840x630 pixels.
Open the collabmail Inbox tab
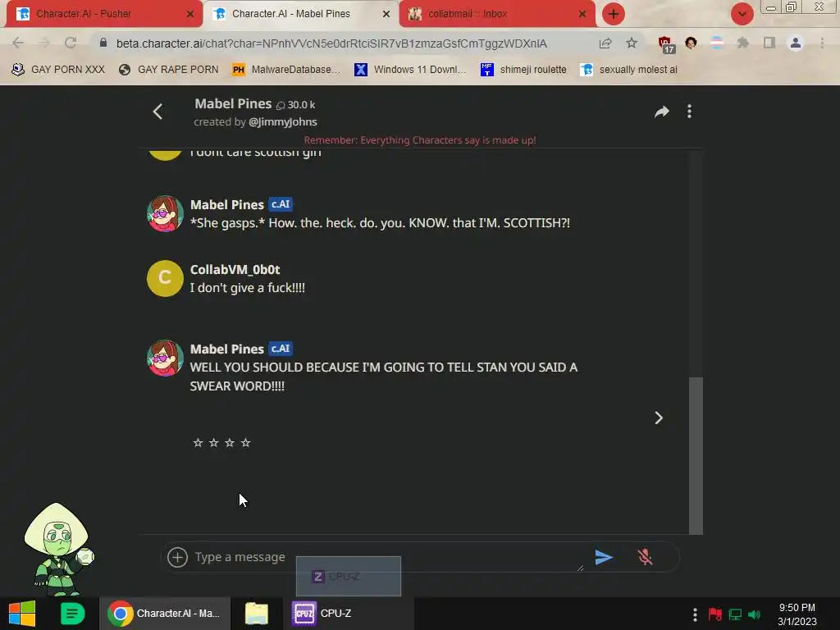(x=496, y=14)
